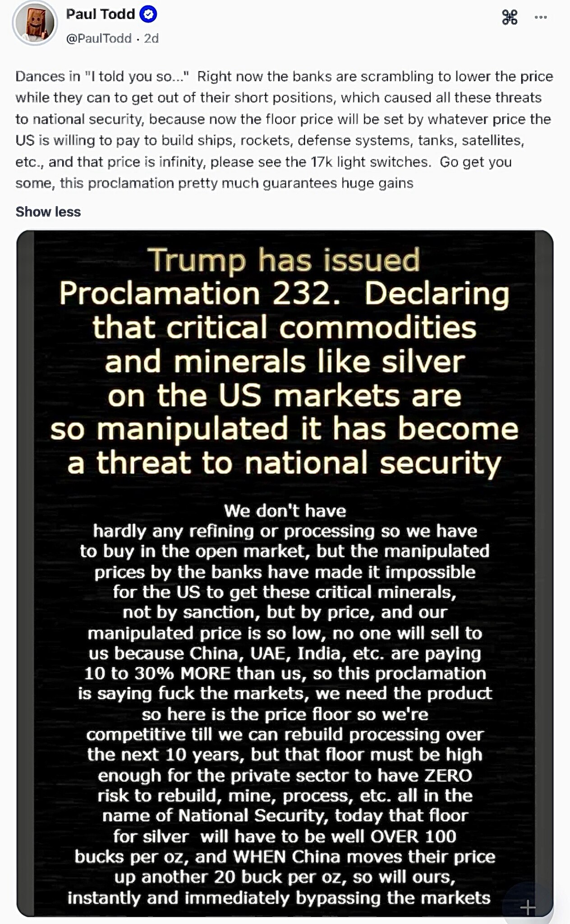The image size is (570, 924).
Task: Click the "10 to 30% MORE" text
Action: point(158,674)
